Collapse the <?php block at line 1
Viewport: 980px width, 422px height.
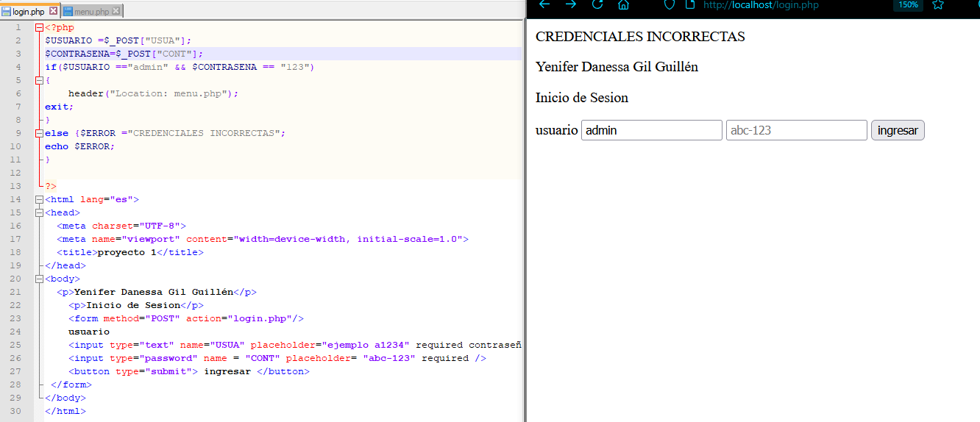click(x=39, y=27)
